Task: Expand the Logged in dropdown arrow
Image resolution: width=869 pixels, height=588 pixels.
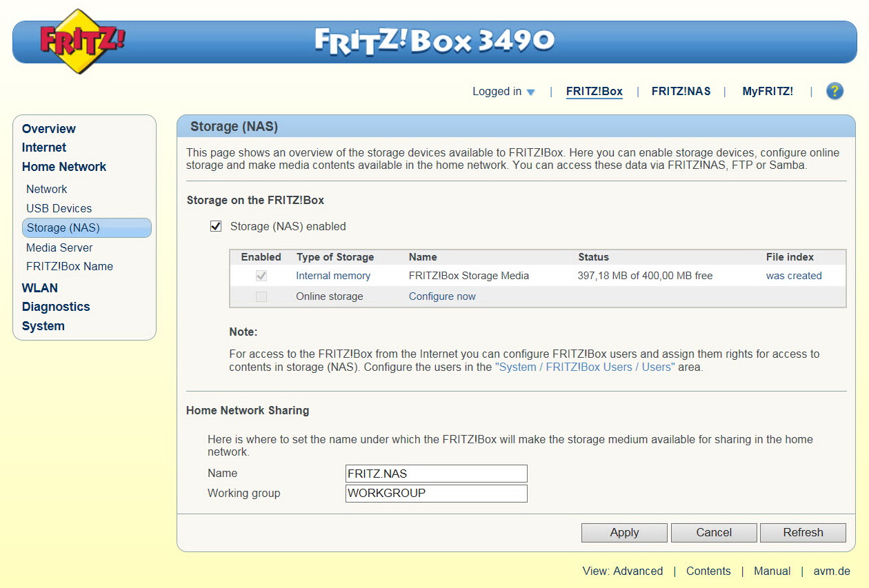Action: point(530,92)
